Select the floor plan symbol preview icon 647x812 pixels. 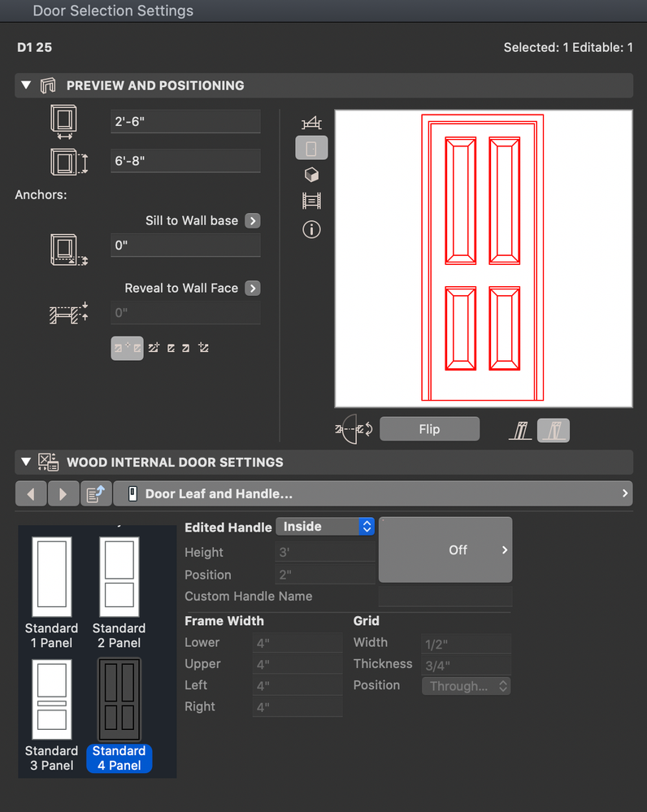[311, 122]
